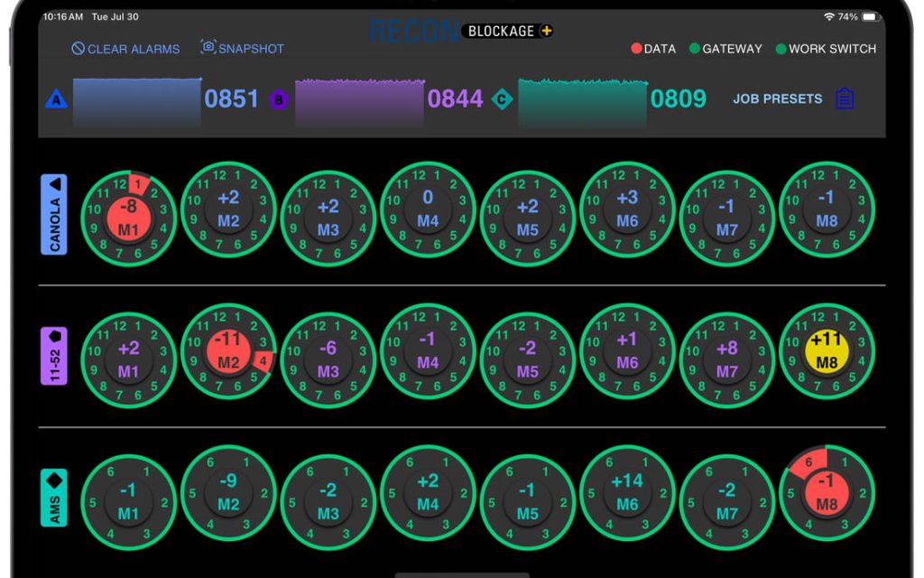
Task: Select the purple hexagon B tank icon
Action: 280,99
